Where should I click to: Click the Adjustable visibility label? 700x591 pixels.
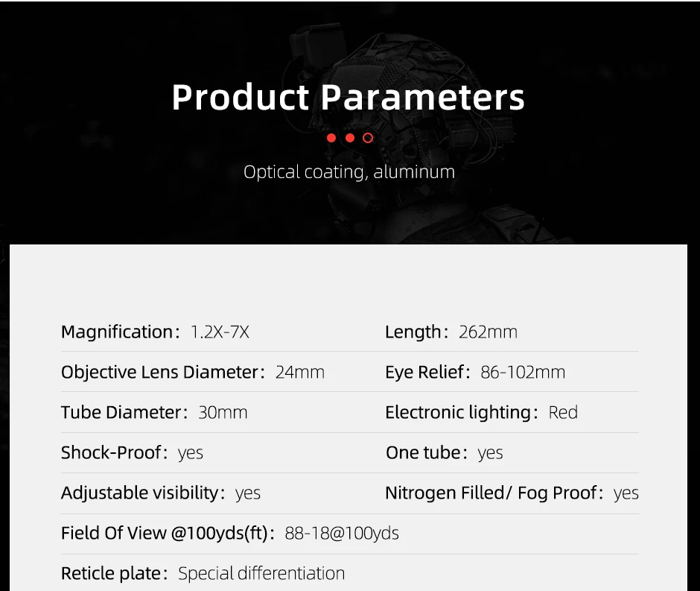tap(139, 493)
